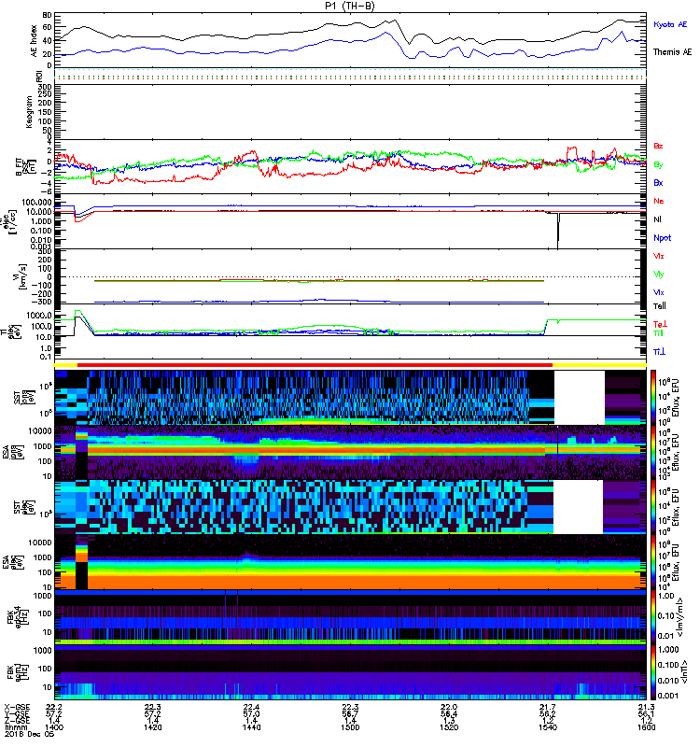Click the 1440 time tick label
The width and height of the screenshot is (700, 747).
click(251, 727)
